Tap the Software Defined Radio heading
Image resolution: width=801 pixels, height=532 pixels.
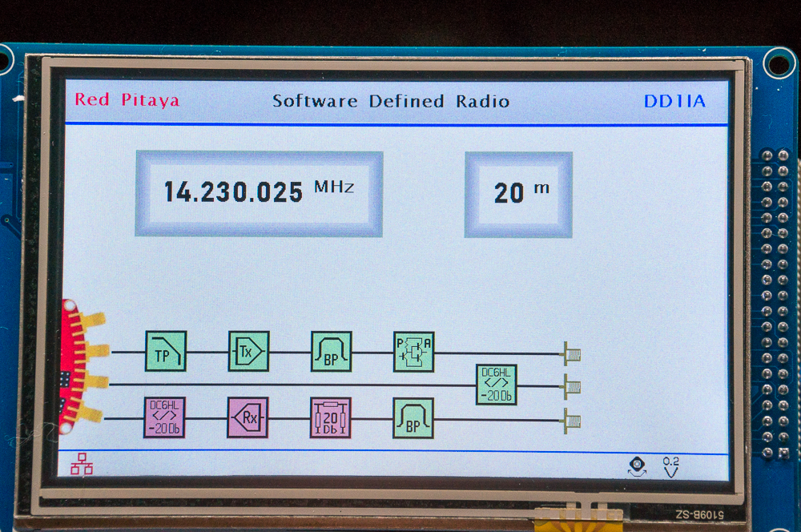(391, 101)
